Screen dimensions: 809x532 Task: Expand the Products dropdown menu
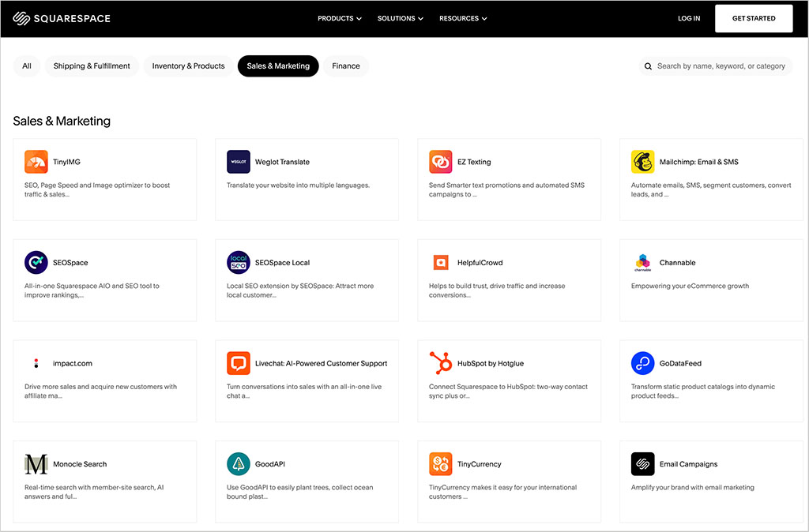(340, 19)
